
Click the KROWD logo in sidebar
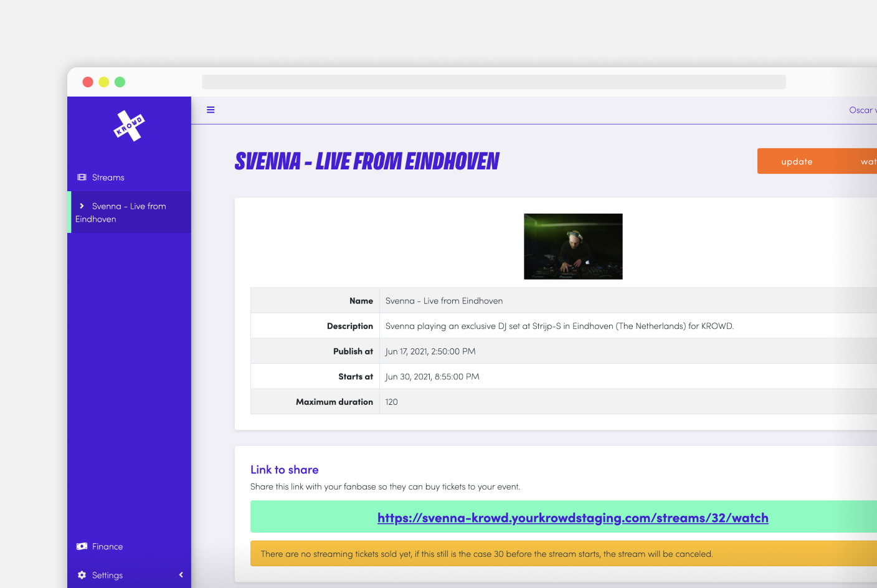click(129, 126)
